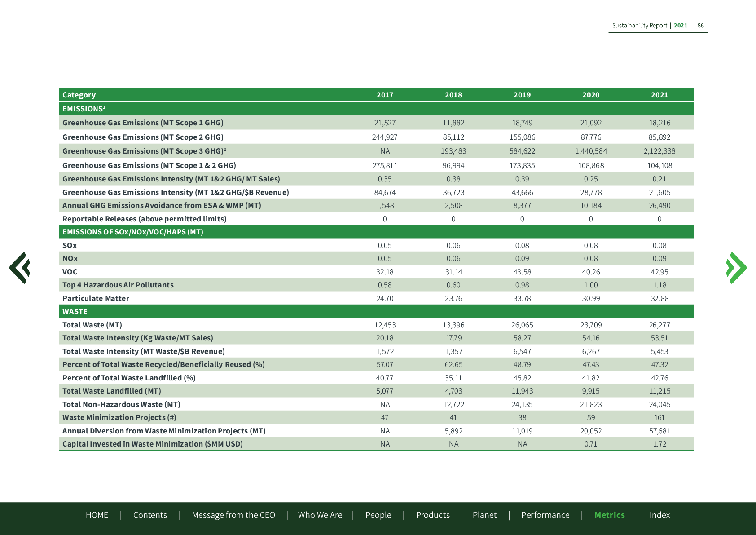Screen dimensions: 756x535
Task: Open the Performance section
Action: [x=545, y=515]
